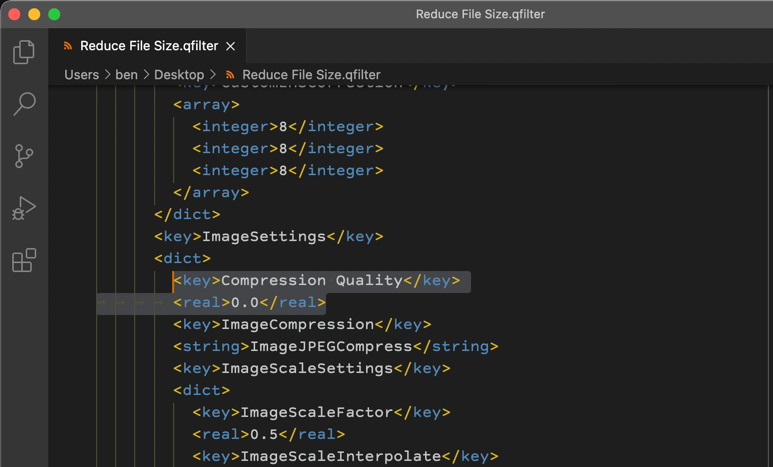The height and width of the screenshot is (467, 773).
Task: Click the file icon in the breadcrumb bar
Action: click(230, 75)
